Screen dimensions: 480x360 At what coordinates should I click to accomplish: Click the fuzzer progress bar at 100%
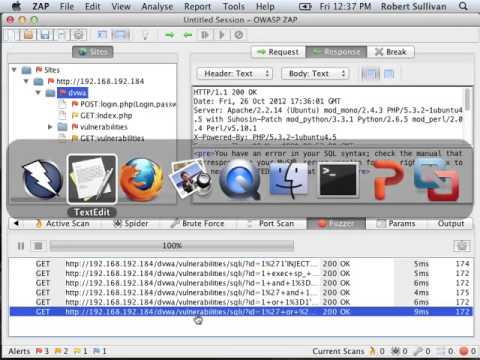[x=172, y=246]
